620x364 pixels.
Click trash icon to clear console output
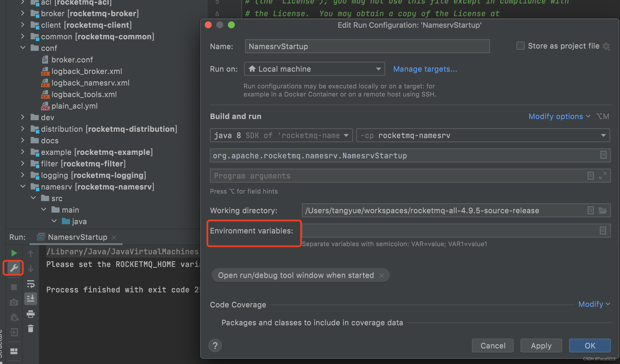coord(31,328)
